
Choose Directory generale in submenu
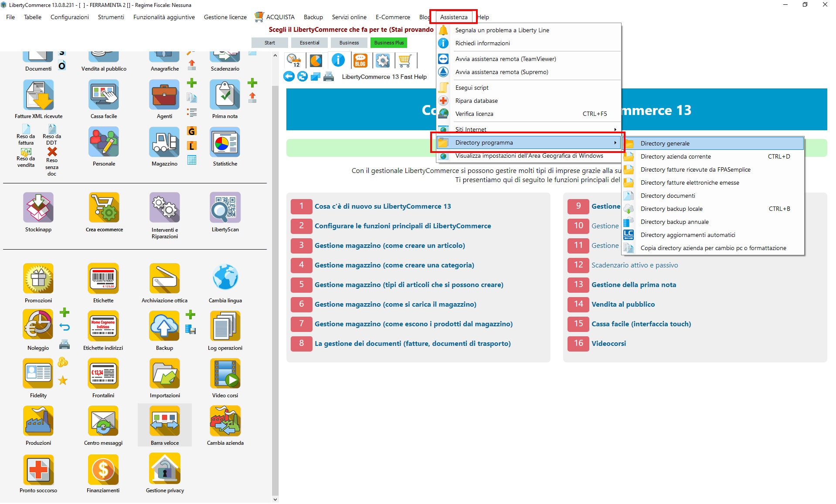(x=713, y=143)
